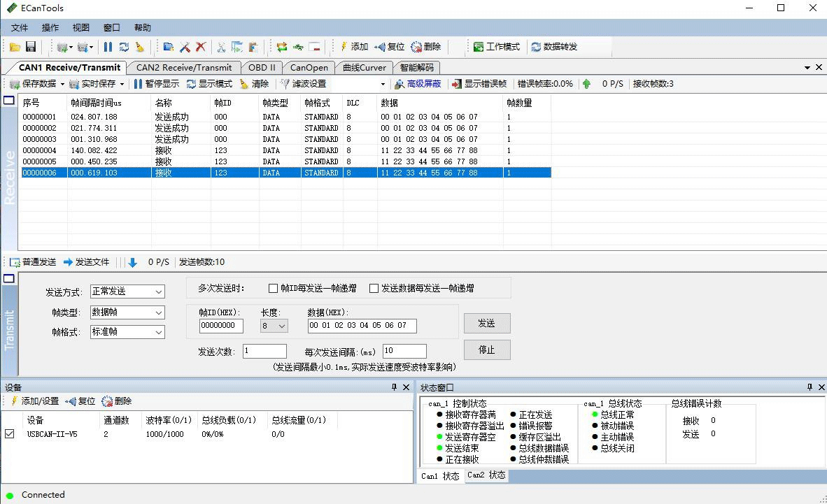Click the pause icon in main toolbar

[108, 47]
